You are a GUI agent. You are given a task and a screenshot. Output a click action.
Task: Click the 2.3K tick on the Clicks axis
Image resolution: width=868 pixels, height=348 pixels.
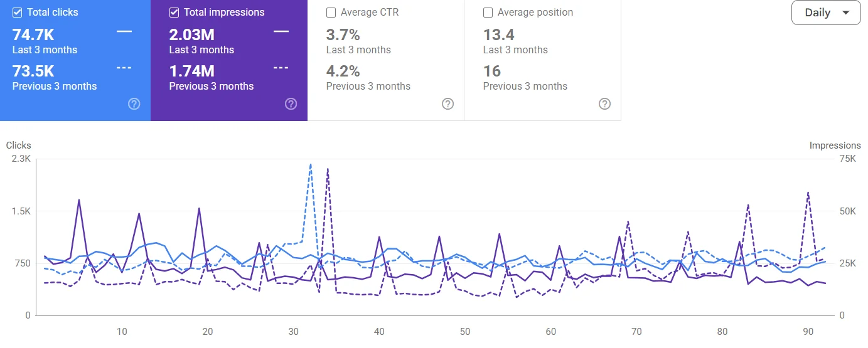21,159
